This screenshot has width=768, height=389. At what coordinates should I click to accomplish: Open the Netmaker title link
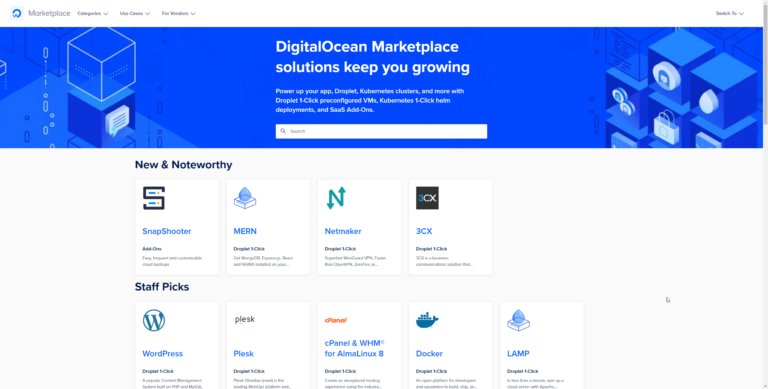click(x=343, y=231)
